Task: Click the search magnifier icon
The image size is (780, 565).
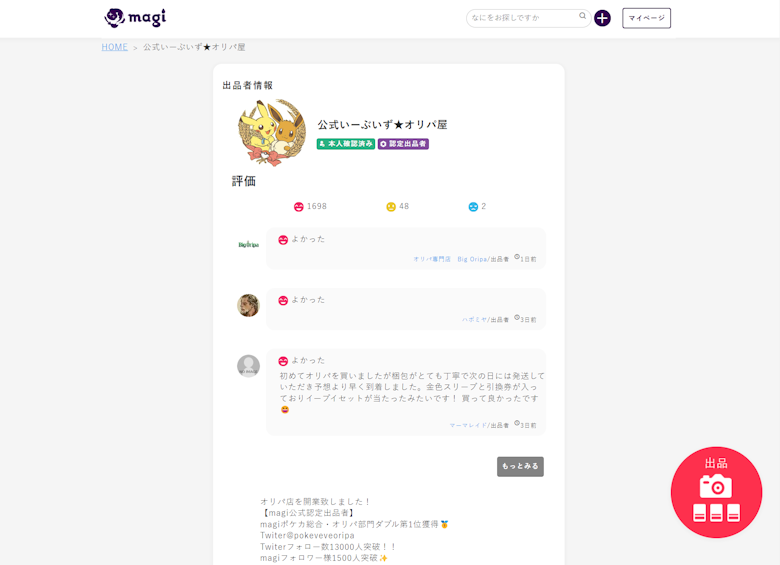Action: coord(583,17)
